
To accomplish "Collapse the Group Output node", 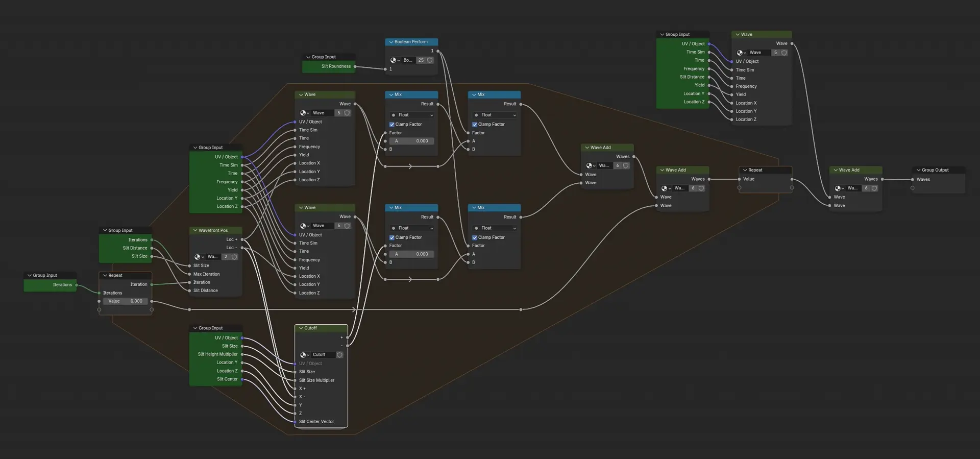I will coord(918,170).
